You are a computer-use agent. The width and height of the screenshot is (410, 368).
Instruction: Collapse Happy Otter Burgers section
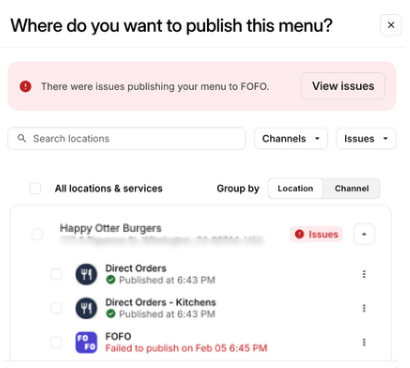tap(364, 234)
